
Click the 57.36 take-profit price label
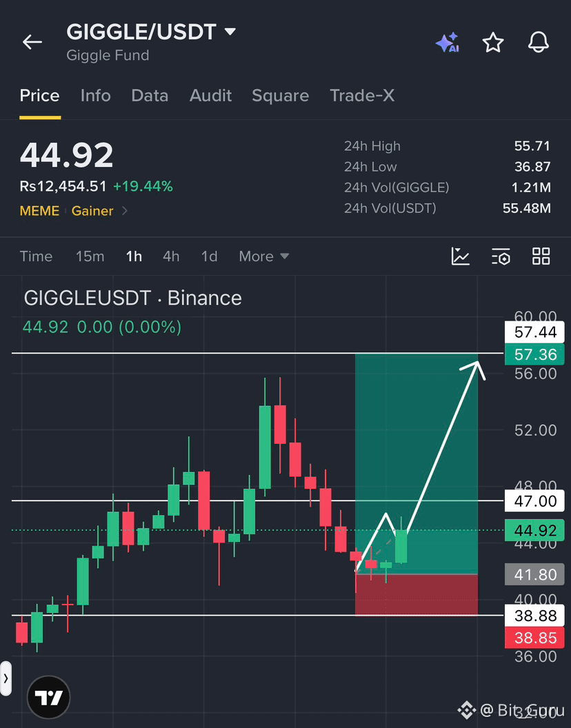534,355
